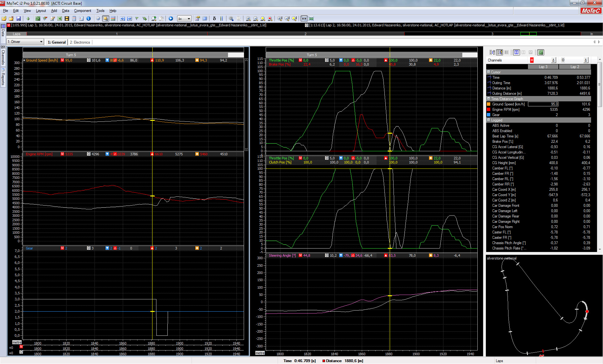Collapse the Time/Distance Graph group
Viewport: 603px width, 364px height.
click(489, 99)
